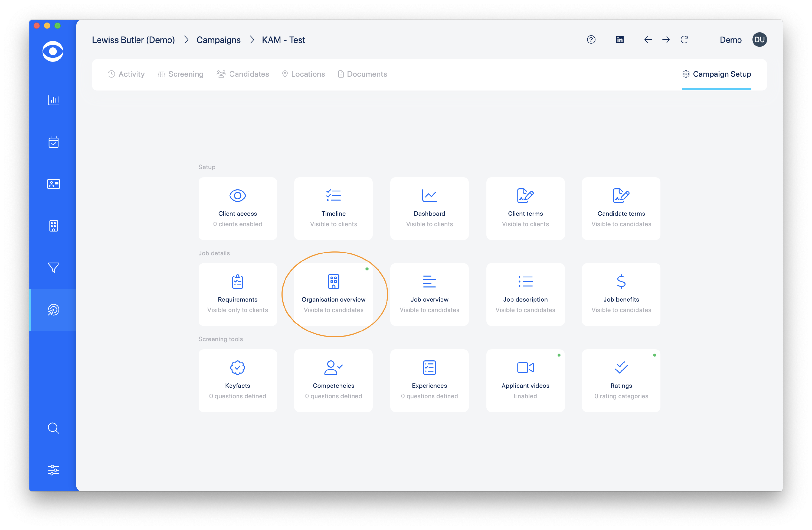
Task: Open the calendar tasks sidebar icon
Action: point(53,142)
